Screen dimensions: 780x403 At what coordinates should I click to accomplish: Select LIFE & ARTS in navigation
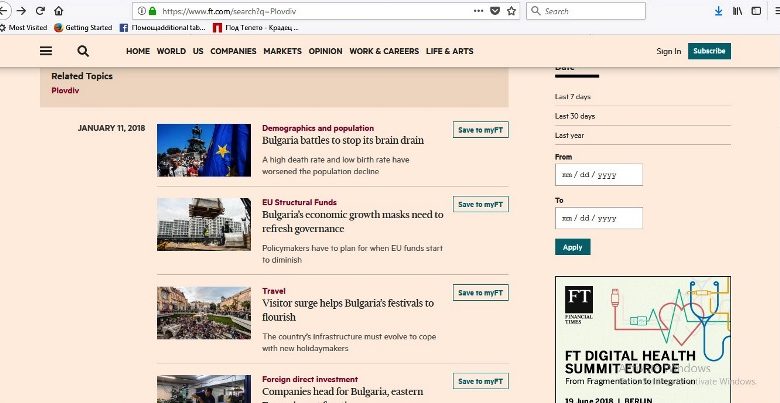point(449,51)
